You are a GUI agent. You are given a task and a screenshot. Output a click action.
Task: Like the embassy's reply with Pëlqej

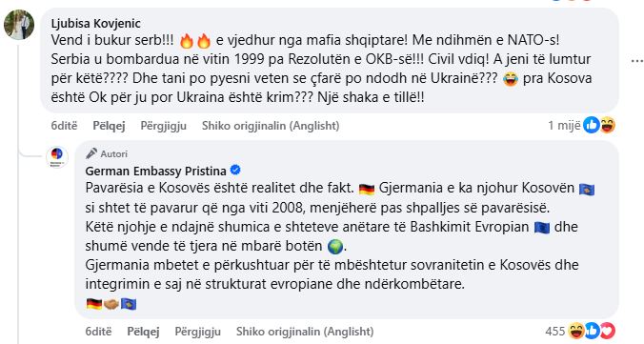tap(143, 332)
